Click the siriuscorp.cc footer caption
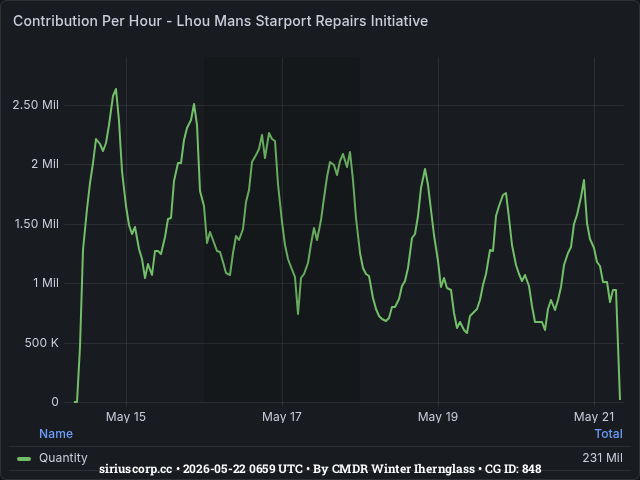The width and height of the screenshot is (640, 480). [x=320, y=469]
